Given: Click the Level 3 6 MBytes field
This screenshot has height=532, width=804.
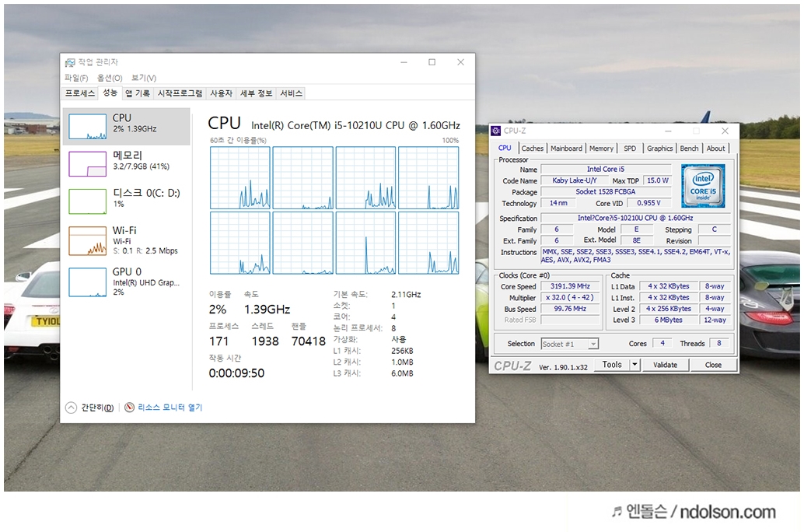Looking at the screenshot, I should pyautogui.click(x=668, y=320).
